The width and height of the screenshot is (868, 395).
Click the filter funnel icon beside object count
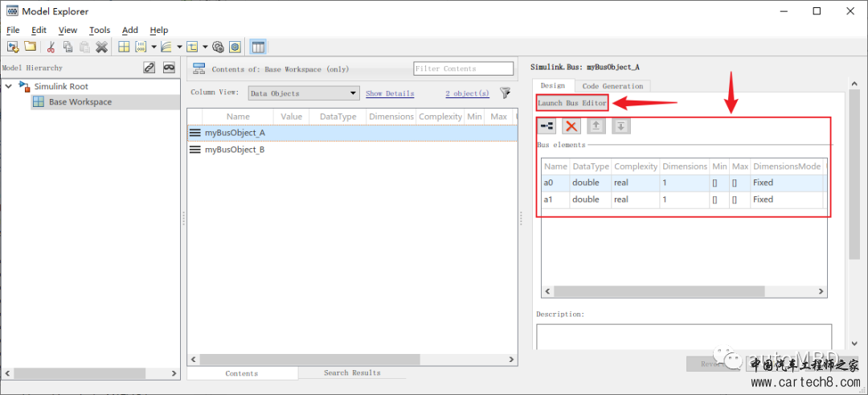point(505,93)
